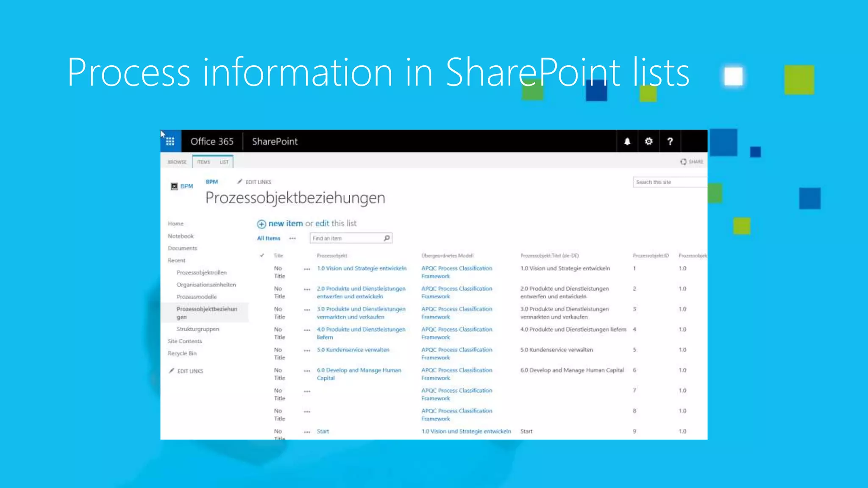Open Prozessobjektbeziehungen in the sidebar
This screenshot has height=488, width=868.
click(207, 313)
